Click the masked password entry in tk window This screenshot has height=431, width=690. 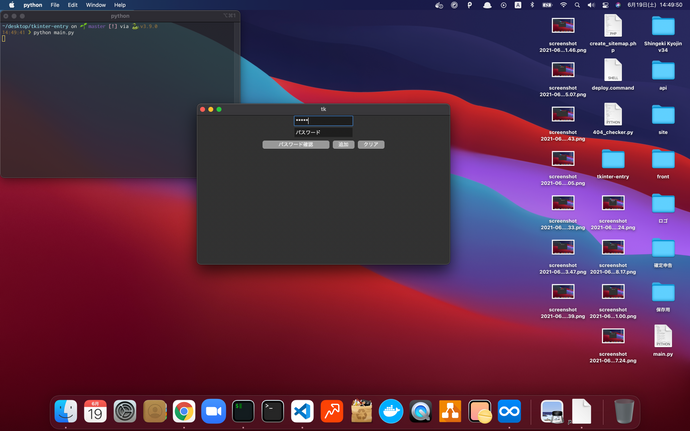point(323,121)
